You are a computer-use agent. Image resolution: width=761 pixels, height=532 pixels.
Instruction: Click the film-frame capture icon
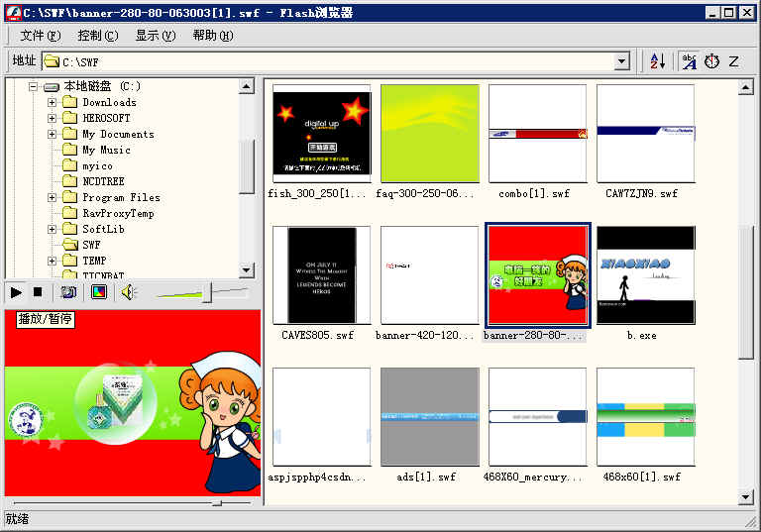[68, 292]
